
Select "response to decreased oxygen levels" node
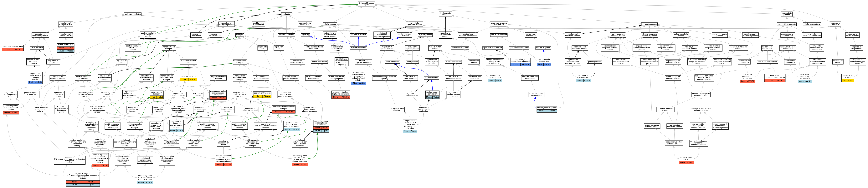pyautogui.click(x=858, y=62)
